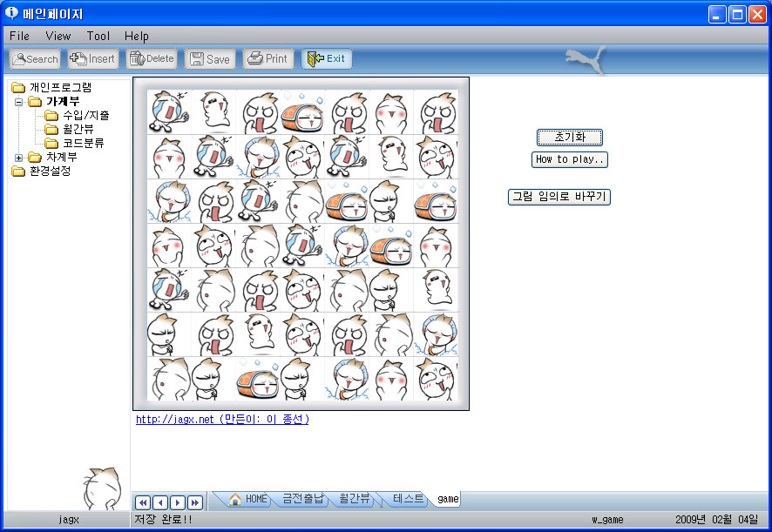Image resolution: width=772 pixels, height=532 pixels.
Task: Click the How to play.. button
Action: (x=570, y=159)
